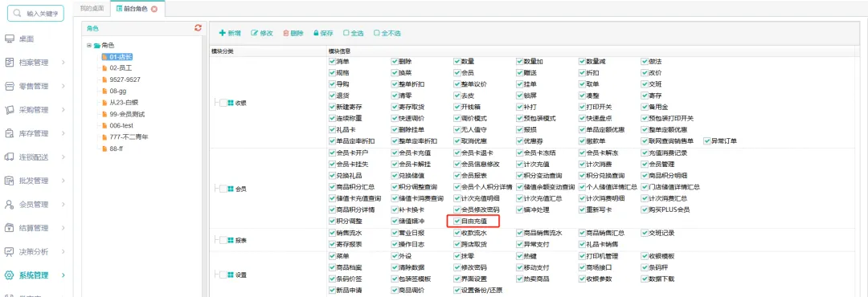Uncheck the 备用金 permission
Screen dimensions: 868x297
645,107
